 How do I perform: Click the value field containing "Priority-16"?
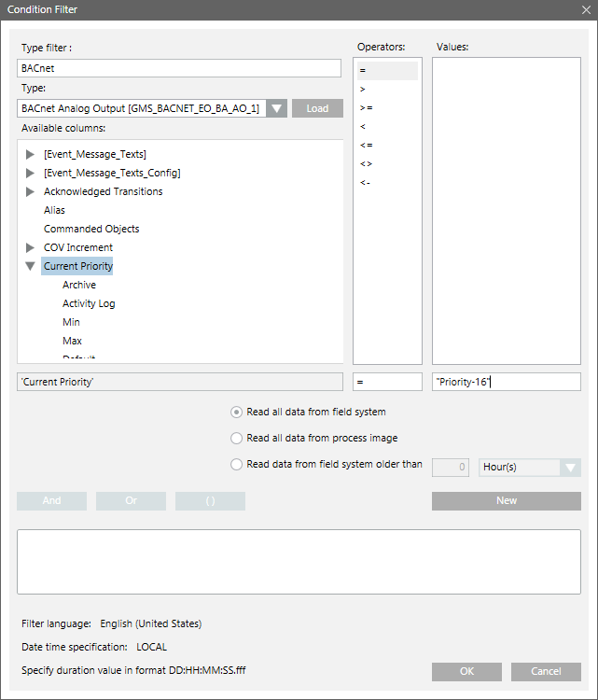(x=506, y=382)
